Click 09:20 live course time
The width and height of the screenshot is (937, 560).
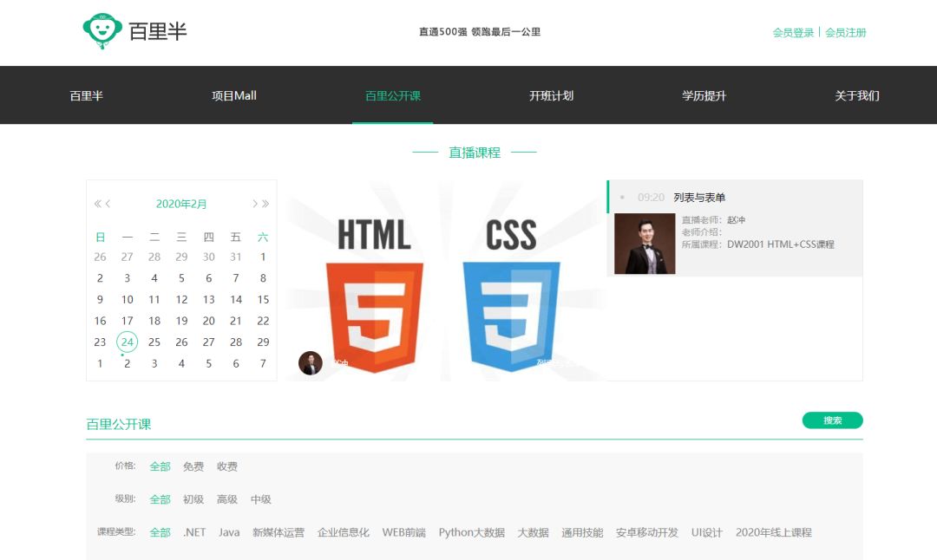651,198
